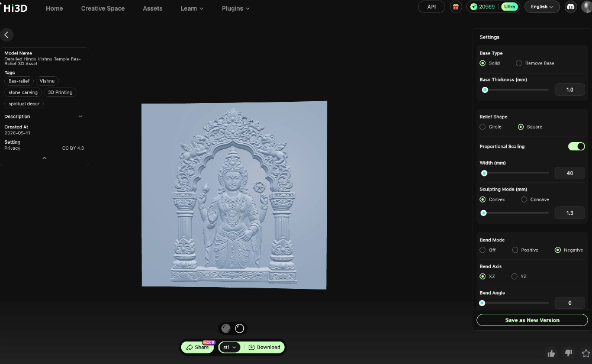Viewport: 592px width, 364px height.
Task: Click the Bas-relief tag
Action: [x=19, y=81]
